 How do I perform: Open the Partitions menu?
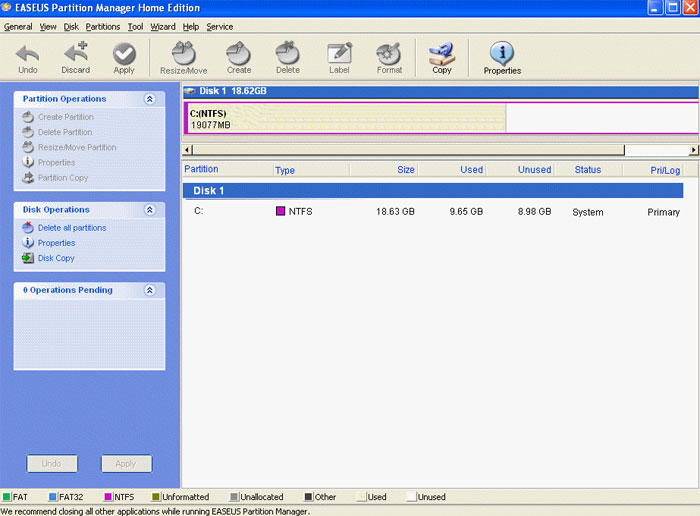pos(103,27)
